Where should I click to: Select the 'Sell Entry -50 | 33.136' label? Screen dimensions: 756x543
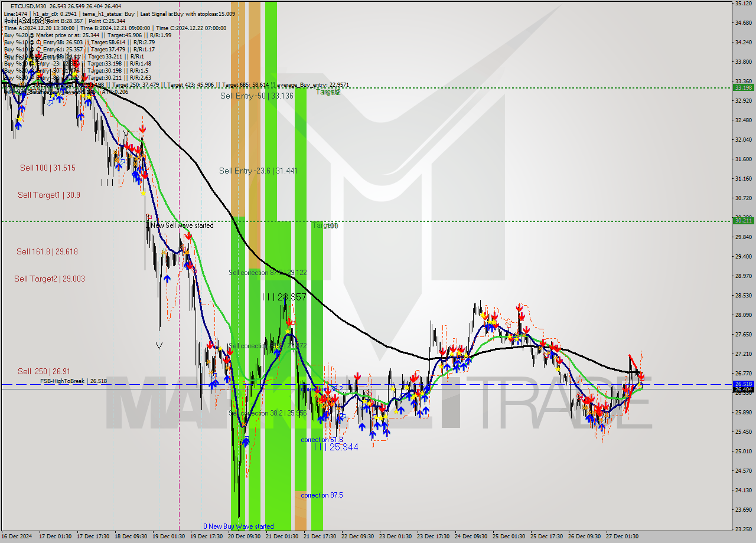[257, 96]
